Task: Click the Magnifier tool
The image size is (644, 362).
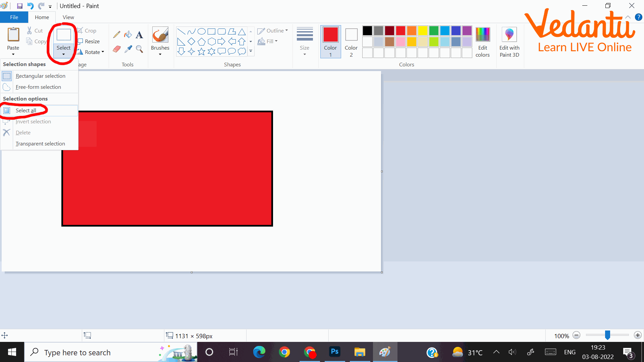Action: coord(139,49)
